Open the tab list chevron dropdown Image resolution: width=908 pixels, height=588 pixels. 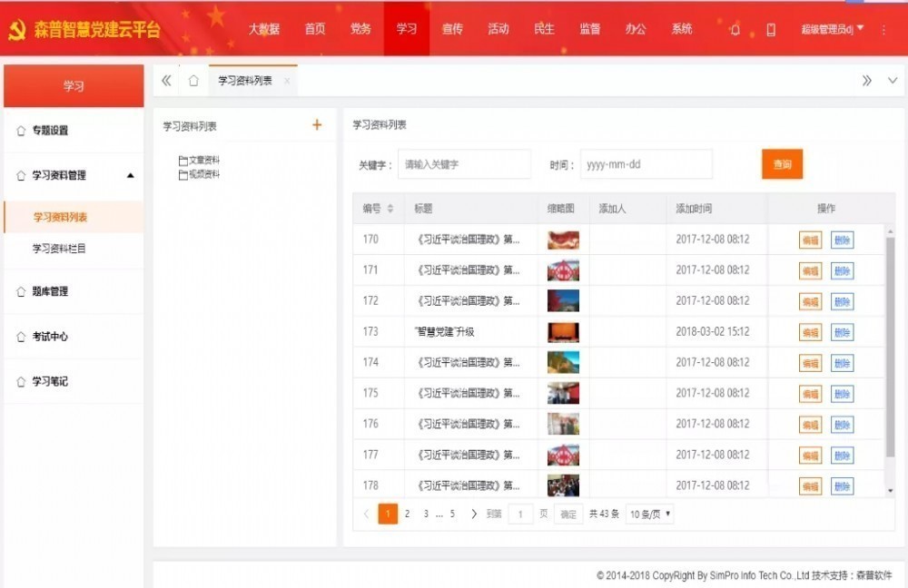pyautogui.click(x=892, y=81)
